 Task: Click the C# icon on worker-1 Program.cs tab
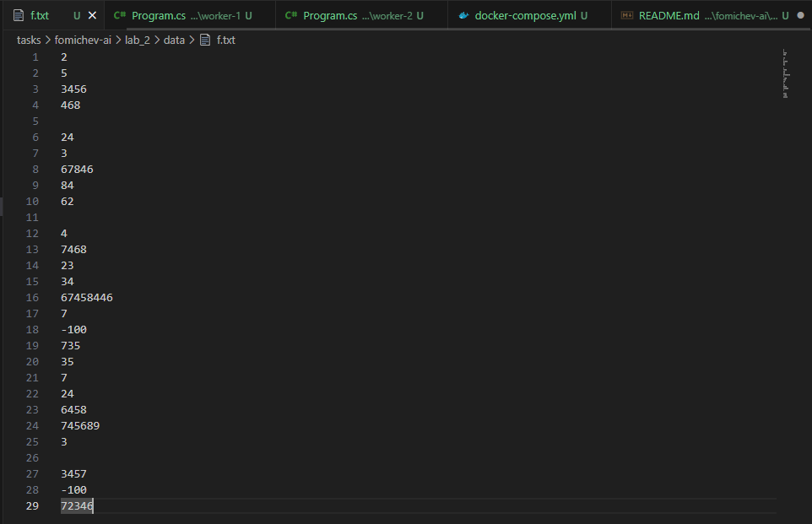pos(120,15)
